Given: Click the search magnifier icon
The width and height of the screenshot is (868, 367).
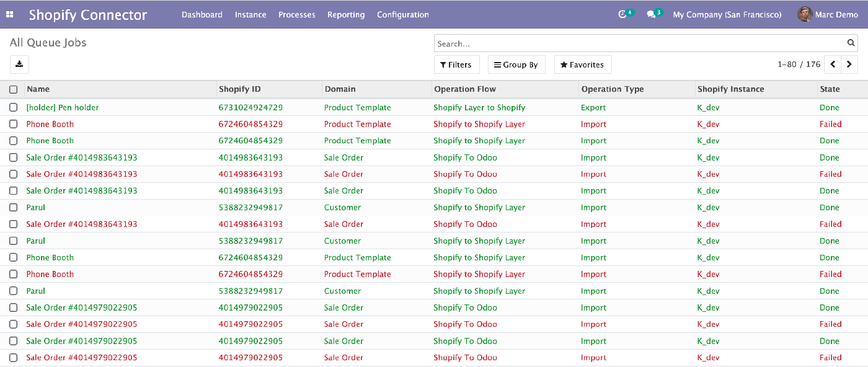Looking at the screenshot, I should [851, 43].
